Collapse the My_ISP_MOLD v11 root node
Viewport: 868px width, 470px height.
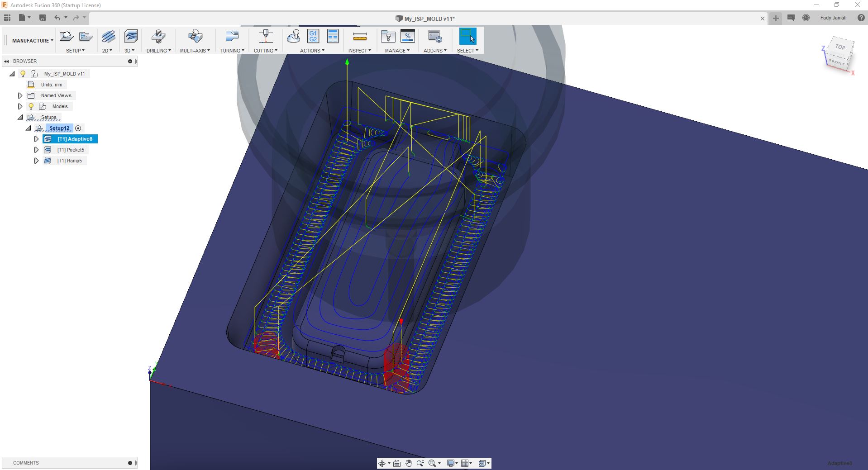point(12,74)
